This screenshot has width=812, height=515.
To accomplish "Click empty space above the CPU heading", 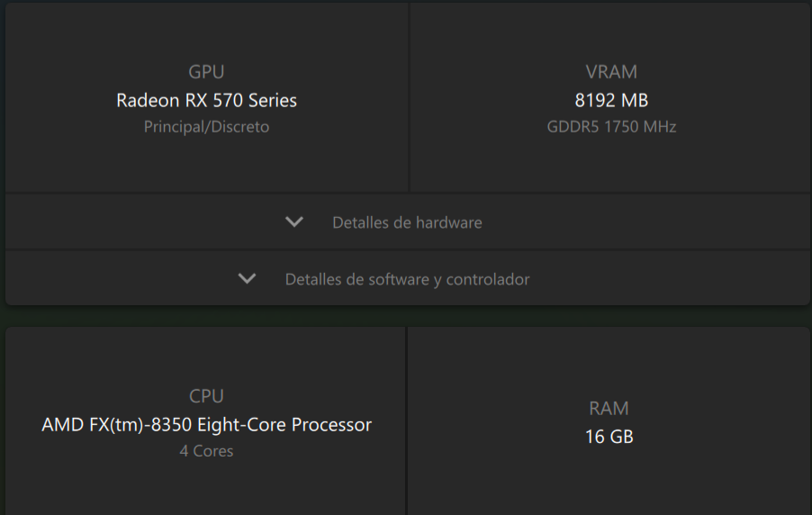I will coord(206,356).
